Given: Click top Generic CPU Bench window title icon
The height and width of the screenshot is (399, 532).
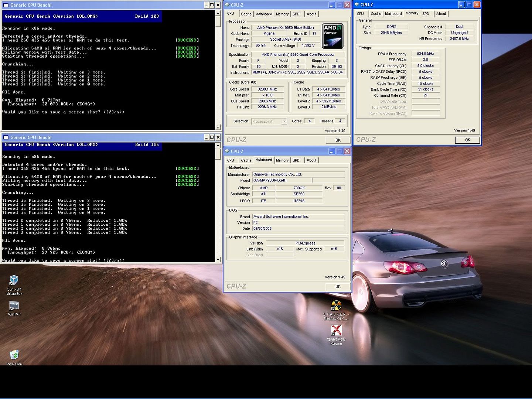Looking at the screenshot, I should pyautogui.click(x=6, y=5).
